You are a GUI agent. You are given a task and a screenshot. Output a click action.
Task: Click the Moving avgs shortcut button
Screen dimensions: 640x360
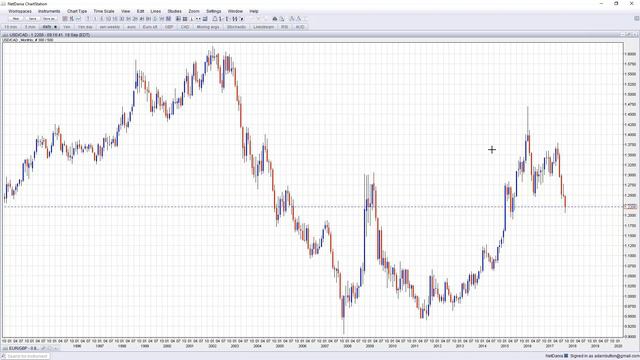(208, 27)
